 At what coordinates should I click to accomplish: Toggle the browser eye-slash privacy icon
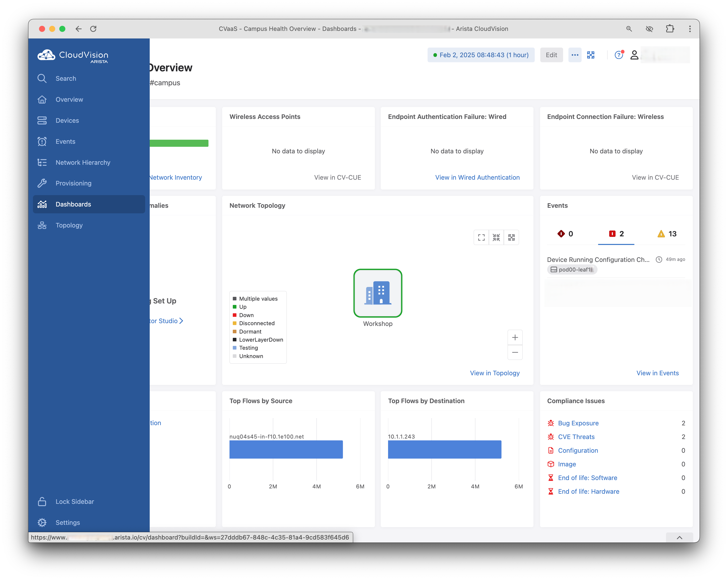click(x=649, y=29)
